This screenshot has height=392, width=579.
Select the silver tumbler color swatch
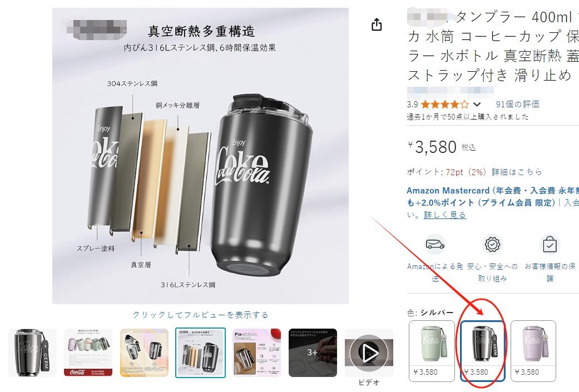[x=483, y=351]
